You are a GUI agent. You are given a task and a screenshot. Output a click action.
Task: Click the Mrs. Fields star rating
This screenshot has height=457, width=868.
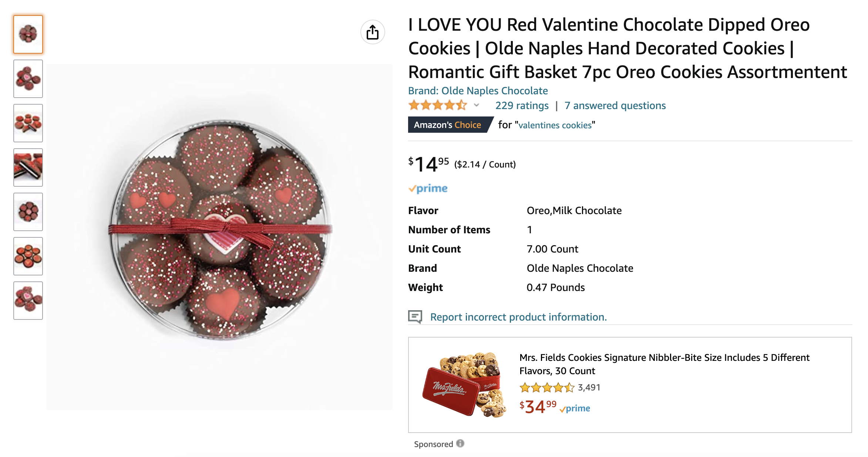tap(546, 387)
